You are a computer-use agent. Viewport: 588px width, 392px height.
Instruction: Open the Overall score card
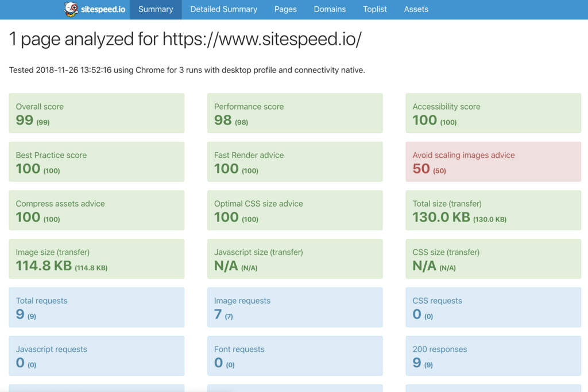pyautogui.click(x=96, y=113)
